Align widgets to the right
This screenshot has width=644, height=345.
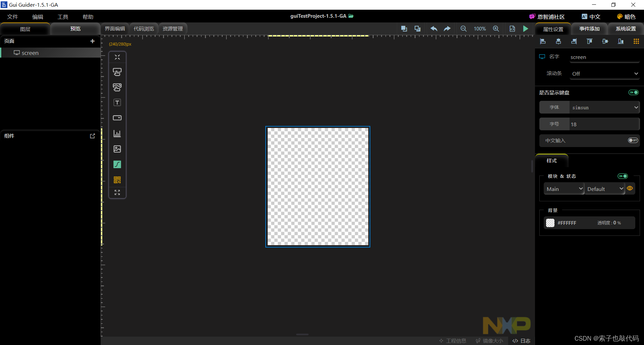click(574, 41)
